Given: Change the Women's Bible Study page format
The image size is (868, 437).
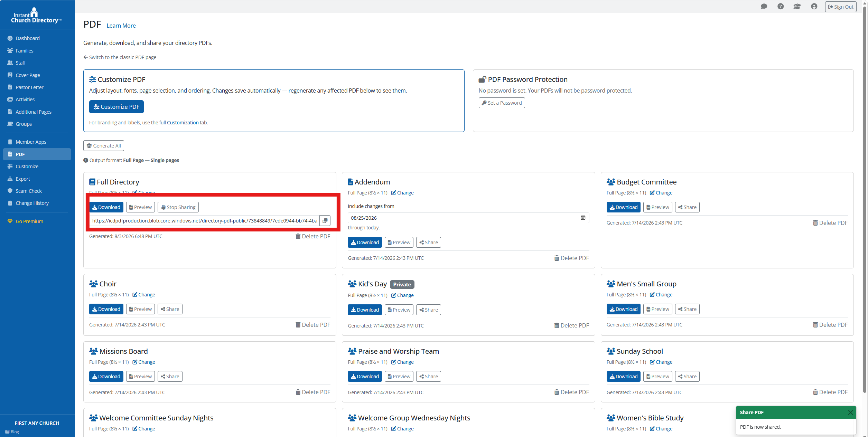Looking at the screenshot, I should coord(661,429).
